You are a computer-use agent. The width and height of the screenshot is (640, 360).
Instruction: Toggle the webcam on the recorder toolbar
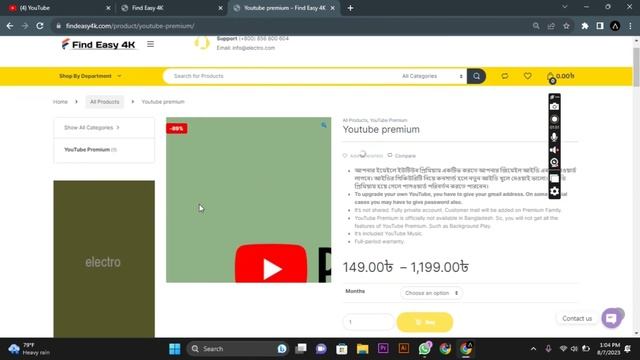pos(554,162)
